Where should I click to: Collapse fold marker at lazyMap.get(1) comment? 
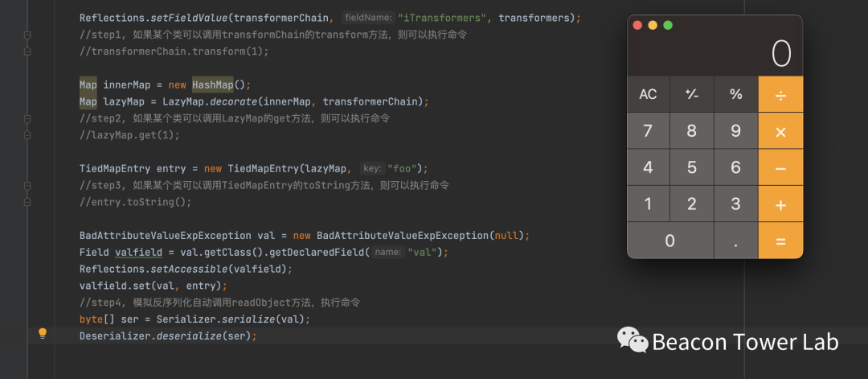27,134
